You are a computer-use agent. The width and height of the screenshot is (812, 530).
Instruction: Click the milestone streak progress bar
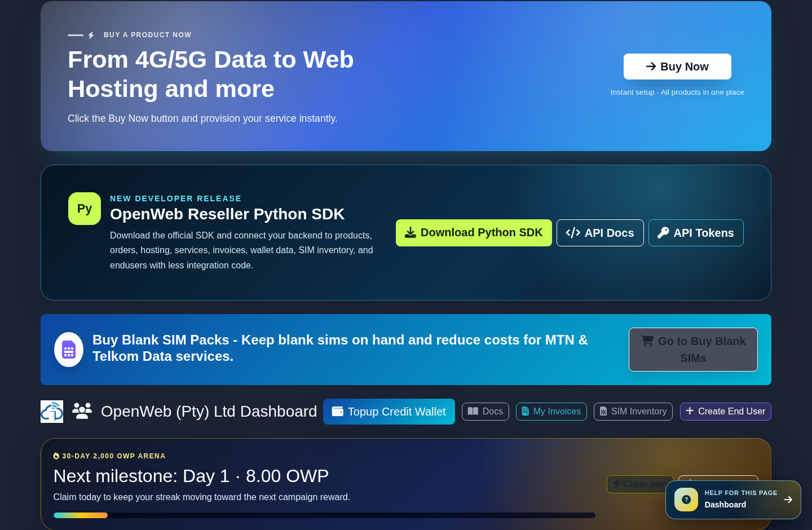[x=324, y=515]
